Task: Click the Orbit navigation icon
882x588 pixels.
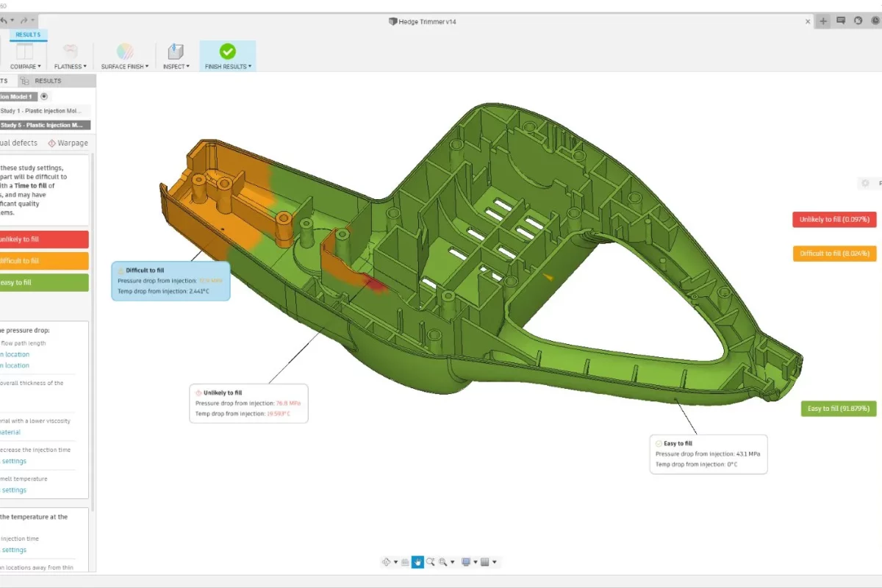Action: point(387,562)
